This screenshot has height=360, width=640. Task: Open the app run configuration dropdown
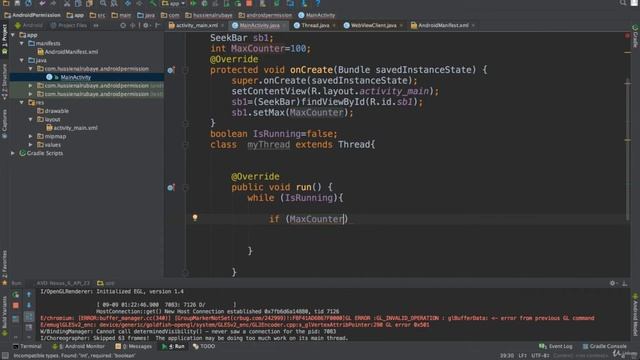pos(173,3)
